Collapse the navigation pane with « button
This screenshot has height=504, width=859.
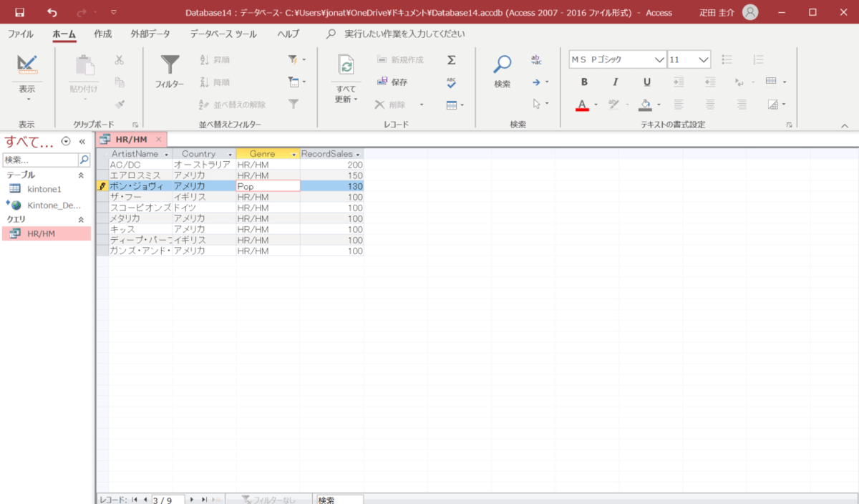(82, 141)
